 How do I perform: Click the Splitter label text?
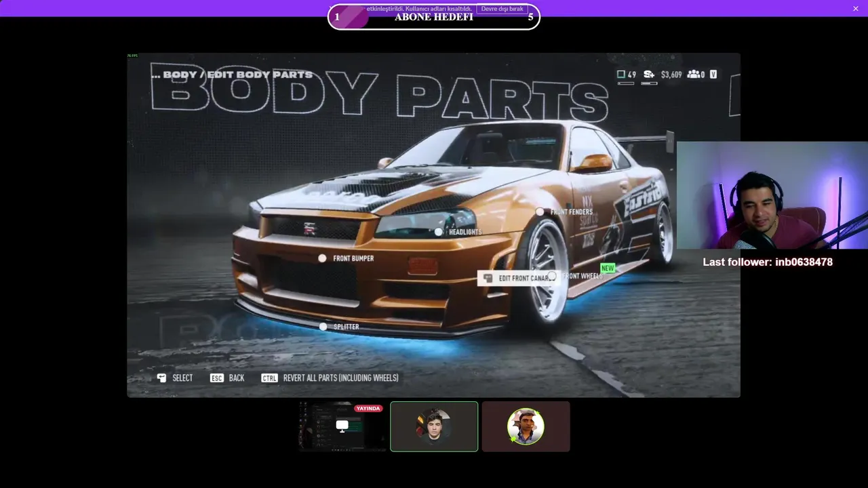pyautogui.click(x=346, y=327)
